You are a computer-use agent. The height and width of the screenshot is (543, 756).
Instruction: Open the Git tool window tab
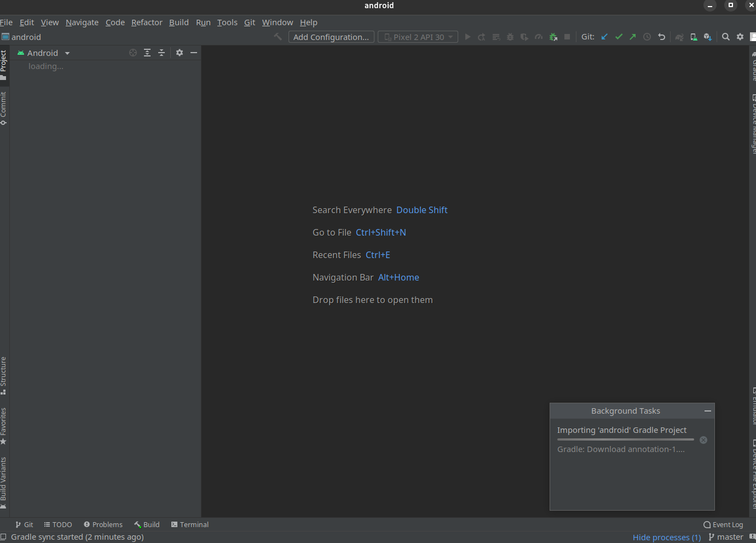pyautogui.click(x=24, y=524)
